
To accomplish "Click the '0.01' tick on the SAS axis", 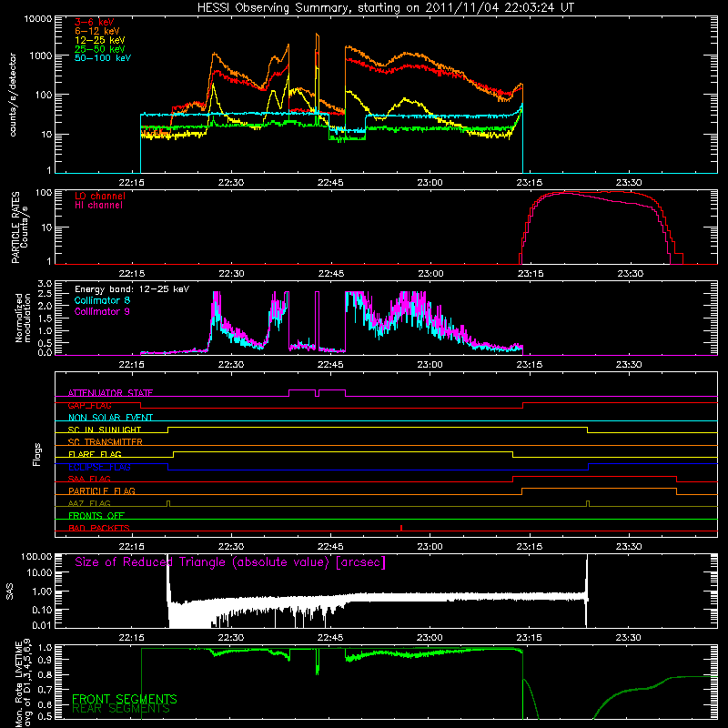I will 42,625.
